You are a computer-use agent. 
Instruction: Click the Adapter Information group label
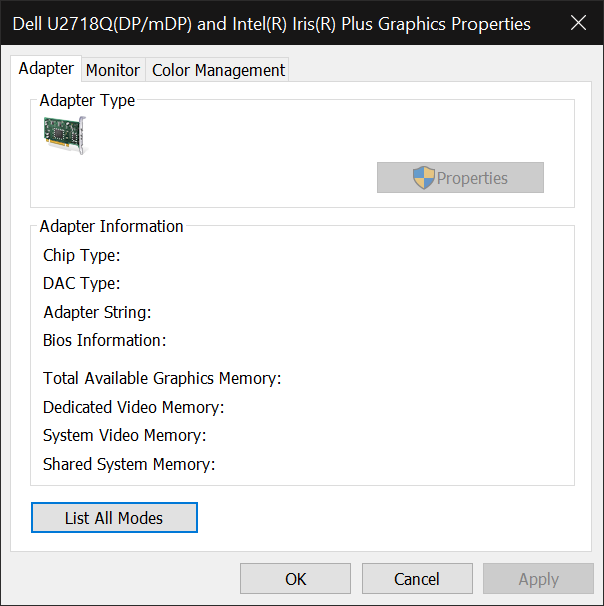click(111, 226)
